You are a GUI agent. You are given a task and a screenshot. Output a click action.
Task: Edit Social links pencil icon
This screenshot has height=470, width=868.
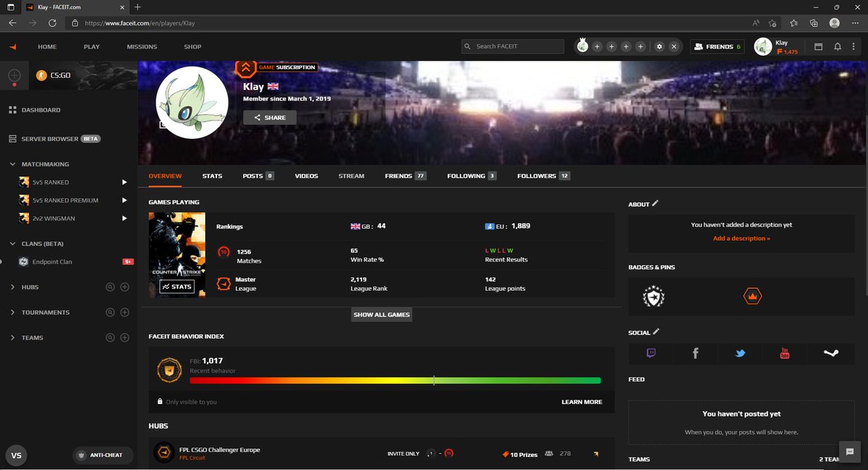point(656,332)
